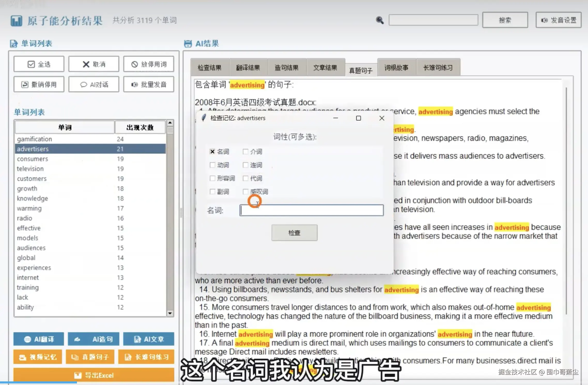Select the word ability
This screenshot has height=385, width=588.
coord(90,307)
